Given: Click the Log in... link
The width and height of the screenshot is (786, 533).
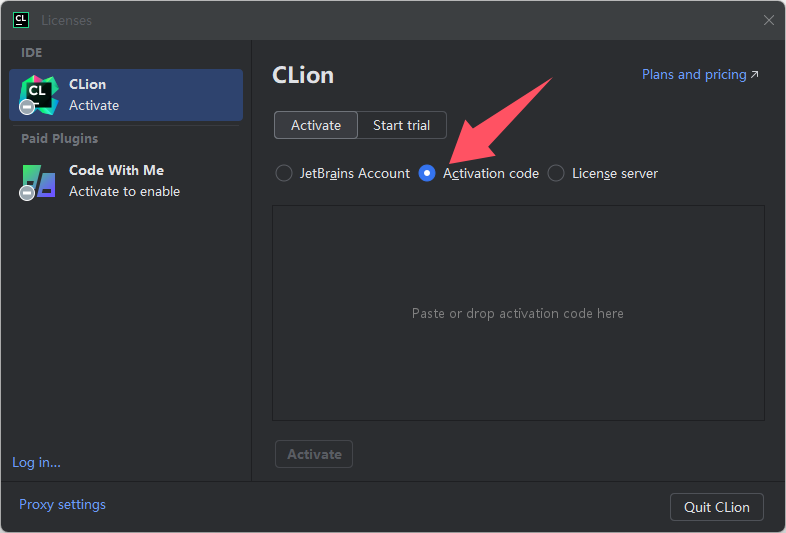Looking at the screenshot, I should (x=36, y=462).
